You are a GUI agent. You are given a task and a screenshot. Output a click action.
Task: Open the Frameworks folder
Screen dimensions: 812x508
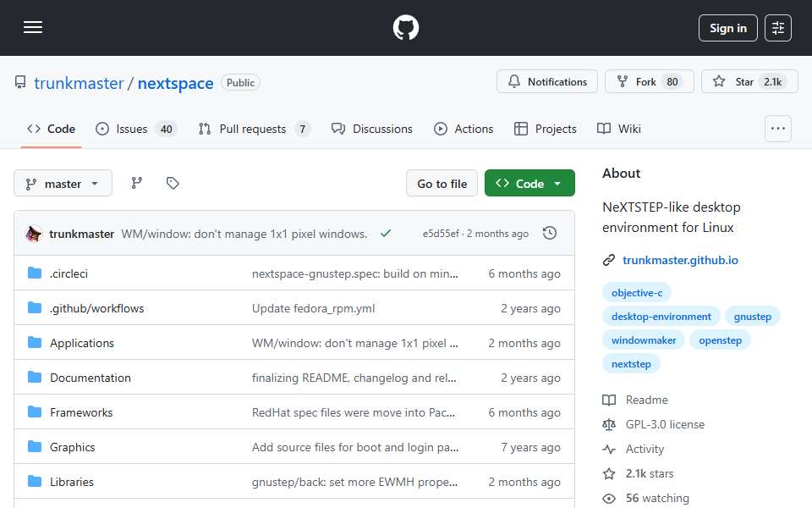pyautogui.click(x=81, y=412)
